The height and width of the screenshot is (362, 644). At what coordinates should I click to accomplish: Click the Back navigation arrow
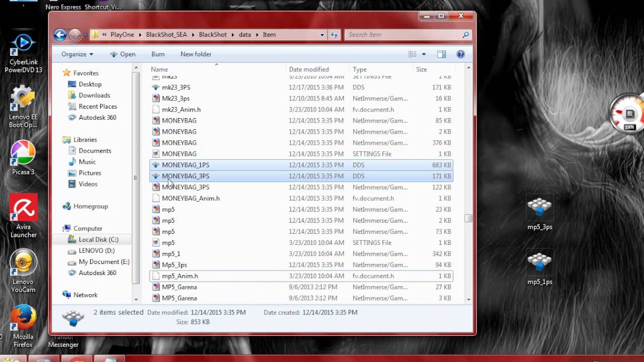pos(60,35)
